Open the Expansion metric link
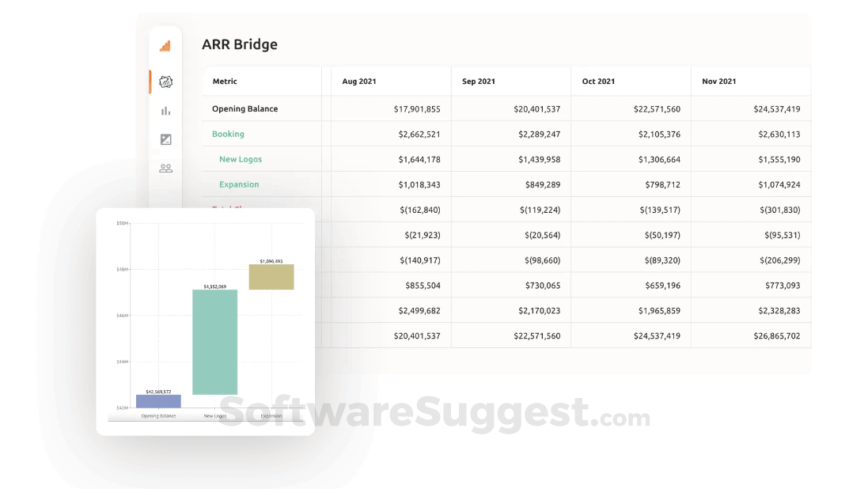 click(x=238, y=184)
